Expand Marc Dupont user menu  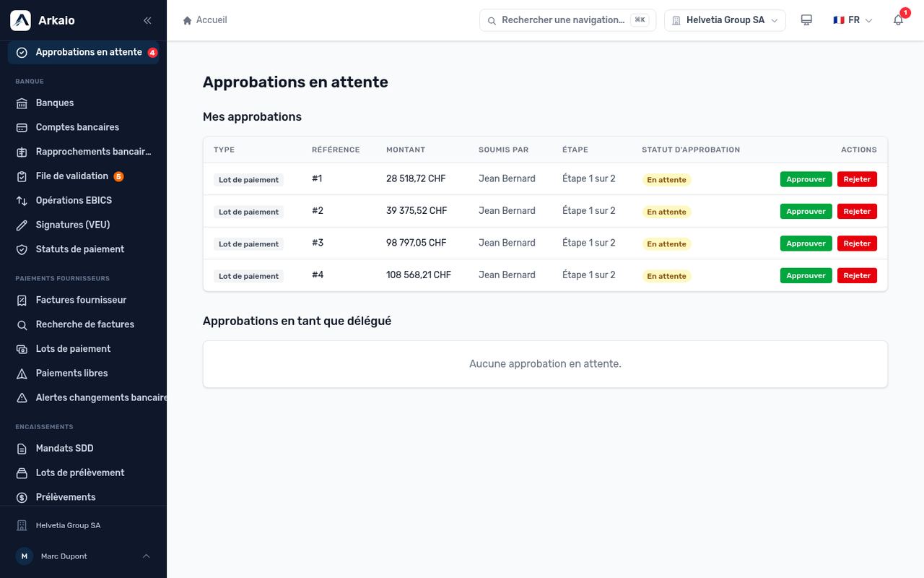click(83, 556)
